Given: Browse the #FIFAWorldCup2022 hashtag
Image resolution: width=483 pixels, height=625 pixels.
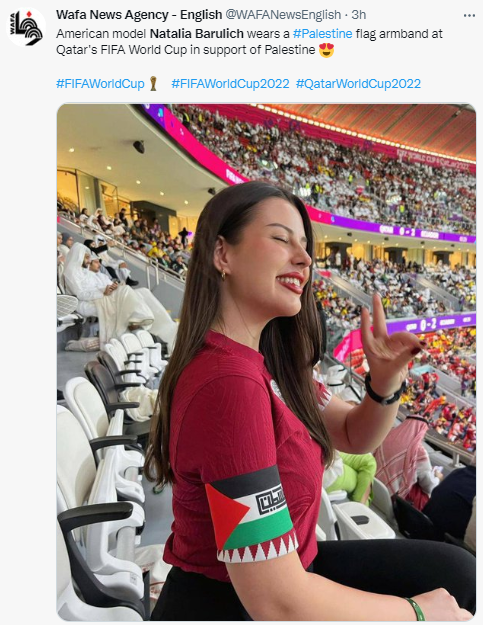Looking at the screenshot, I should tap(230, 84).
